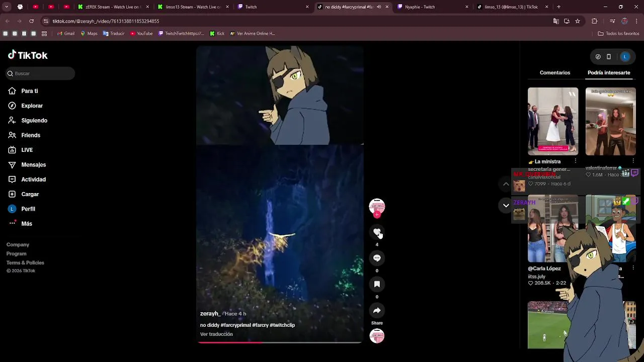
Task: Open the Ver Anime Online bookmark
Action: [253, 34]
